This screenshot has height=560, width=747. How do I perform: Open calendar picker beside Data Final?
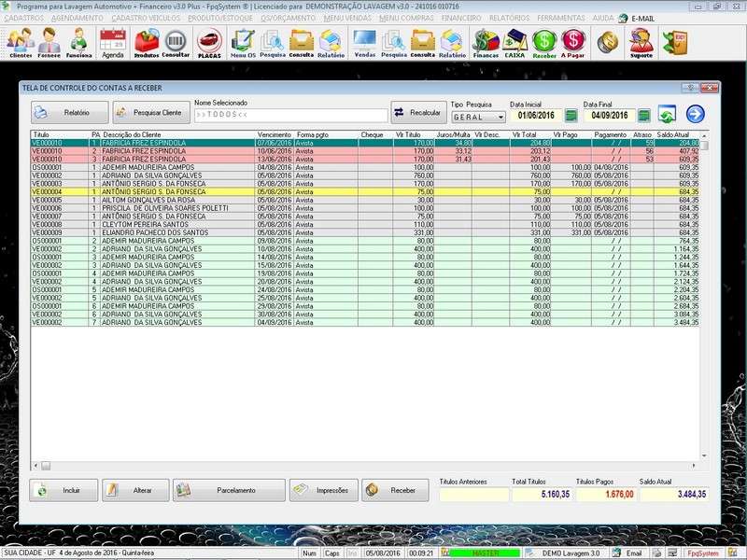(643, 115)
